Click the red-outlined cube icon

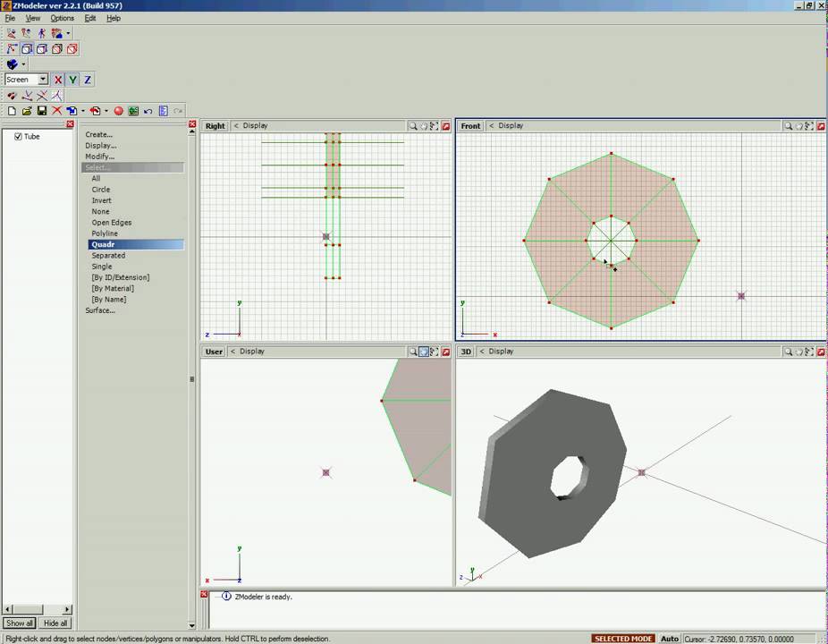point(72,49)
